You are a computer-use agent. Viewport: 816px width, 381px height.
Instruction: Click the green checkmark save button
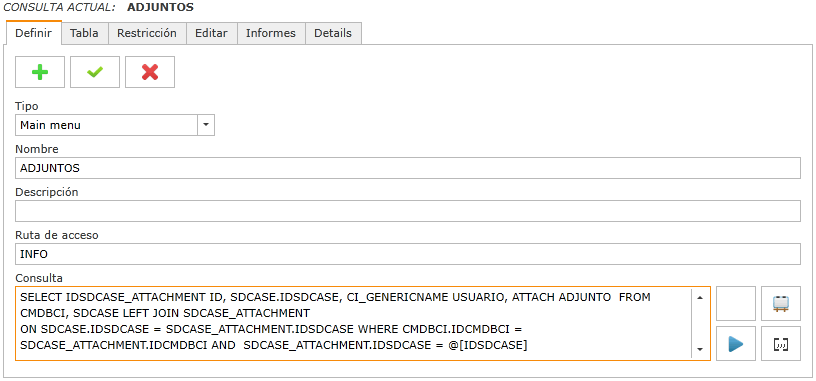pyautogui.click(x=95, y=72)
